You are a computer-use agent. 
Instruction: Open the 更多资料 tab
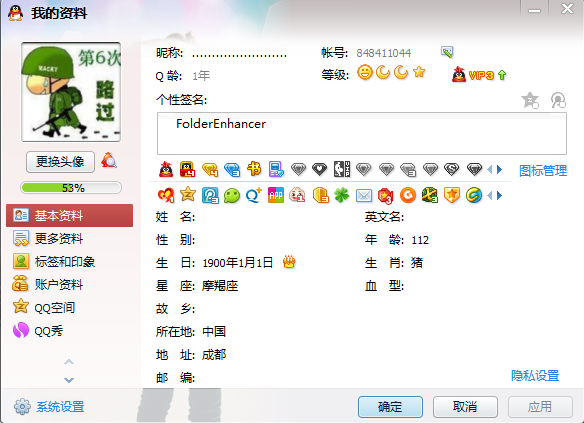(x=69, y=238)
